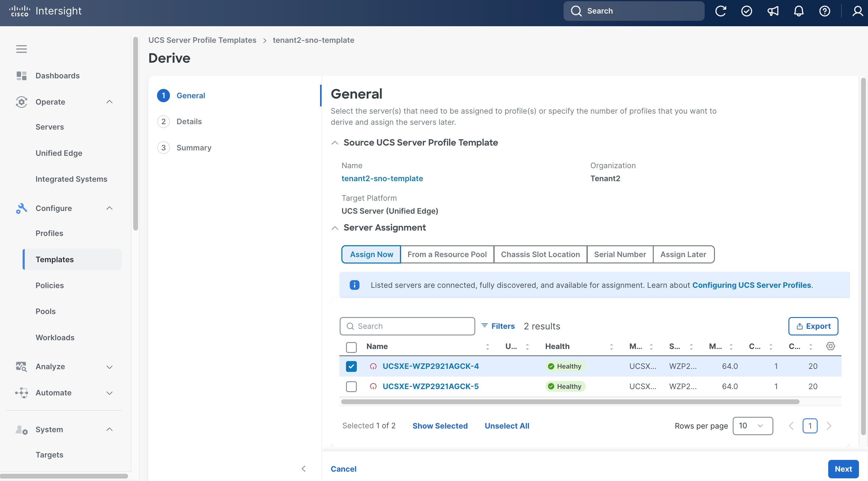Click the main content vertical scrollbar
Screen dimensions: 868x481
[863, 256]
